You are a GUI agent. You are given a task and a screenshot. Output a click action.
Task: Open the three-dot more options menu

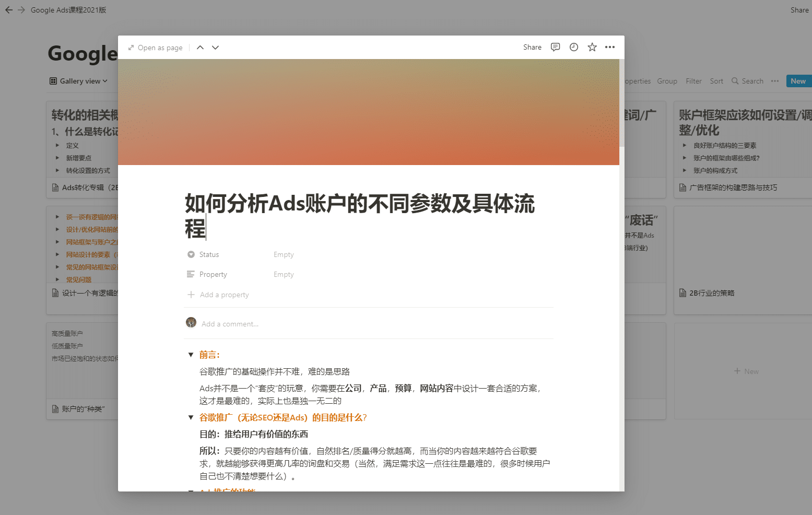pyautogui.click(x=609, y=47)
